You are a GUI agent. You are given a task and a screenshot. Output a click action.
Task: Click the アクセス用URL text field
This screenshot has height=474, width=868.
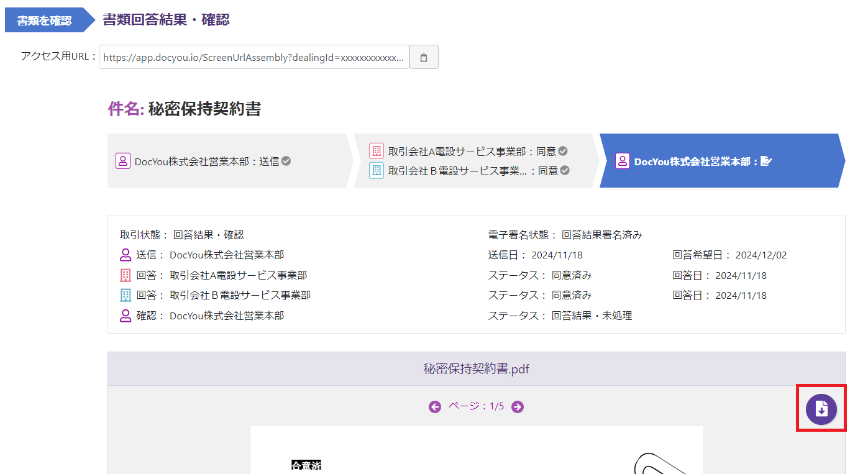254,57
